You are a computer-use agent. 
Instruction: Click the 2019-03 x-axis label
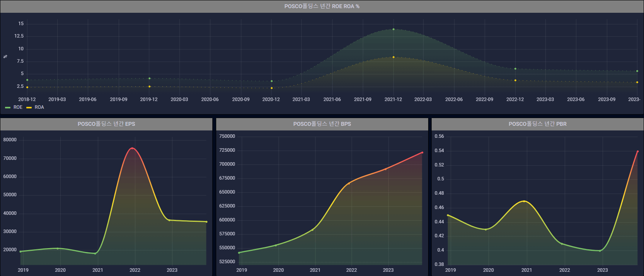pos(57,99)
